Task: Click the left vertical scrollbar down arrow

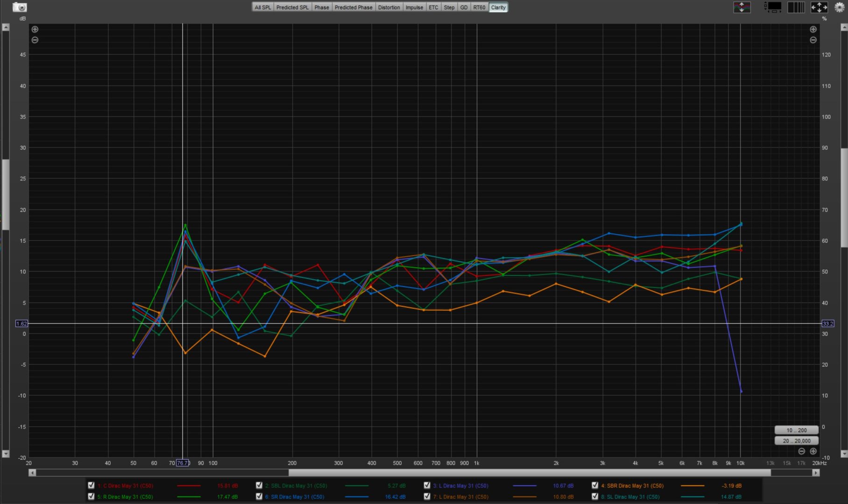Action: [x=6, y=454]
